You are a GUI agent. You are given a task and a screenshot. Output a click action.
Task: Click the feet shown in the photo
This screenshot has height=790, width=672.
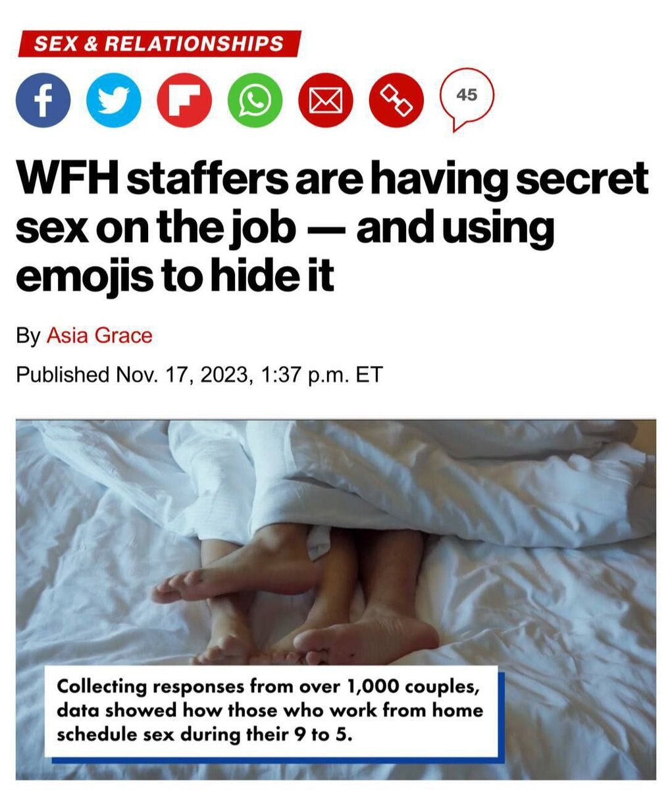coord(296,592)
